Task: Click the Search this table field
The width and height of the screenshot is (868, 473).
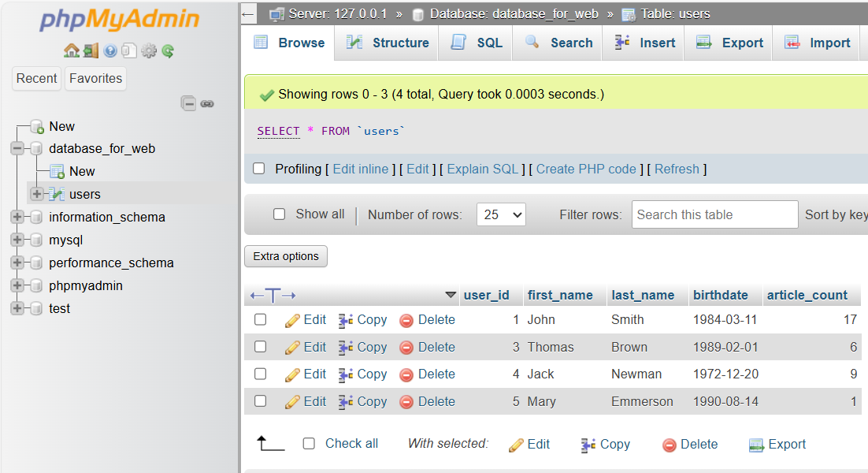Action: (x=714, y=214)
